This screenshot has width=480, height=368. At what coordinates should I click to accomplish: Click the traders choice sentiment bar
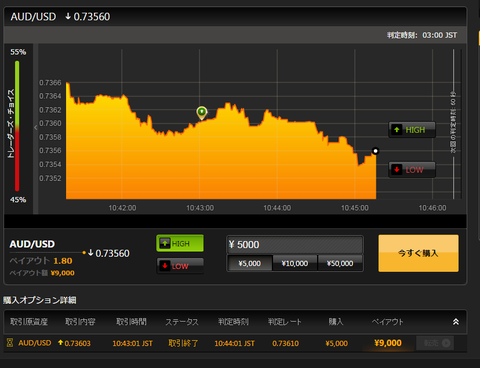click(x=17, y=126)
